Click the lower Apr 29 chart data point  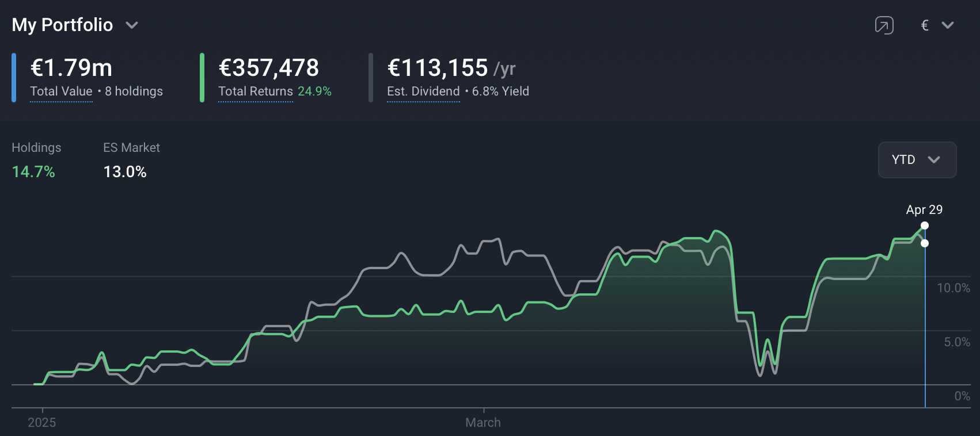[925, 243]
